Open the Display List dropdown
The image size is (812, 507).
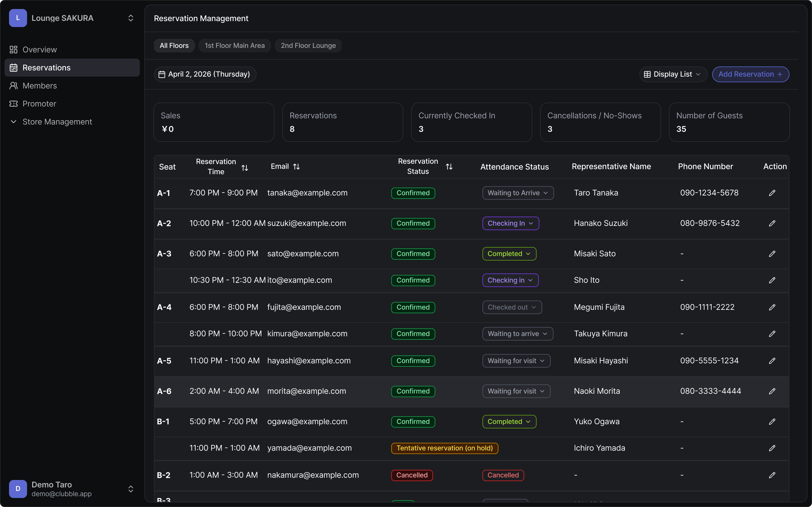tap(673, 74)
